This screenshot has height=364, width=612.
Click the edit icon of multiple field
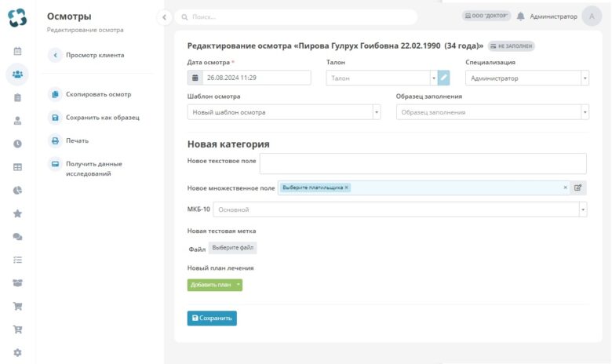(x=577, y=187)
